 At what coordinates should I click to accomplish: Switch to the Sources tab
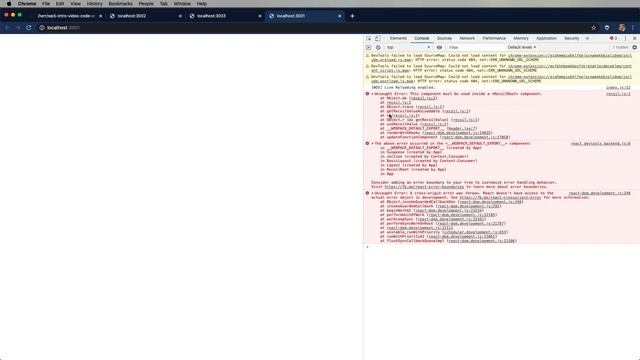coord(444,38)
